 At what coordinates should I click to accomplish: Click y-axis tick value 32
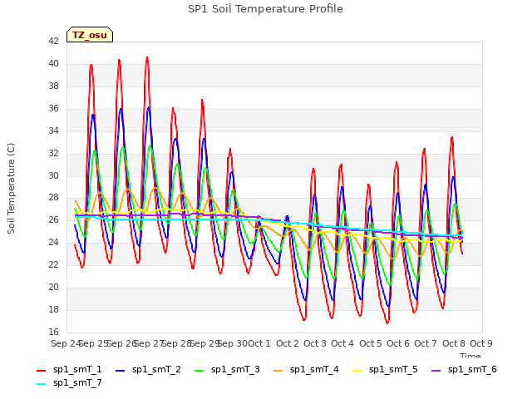[53, 153]
